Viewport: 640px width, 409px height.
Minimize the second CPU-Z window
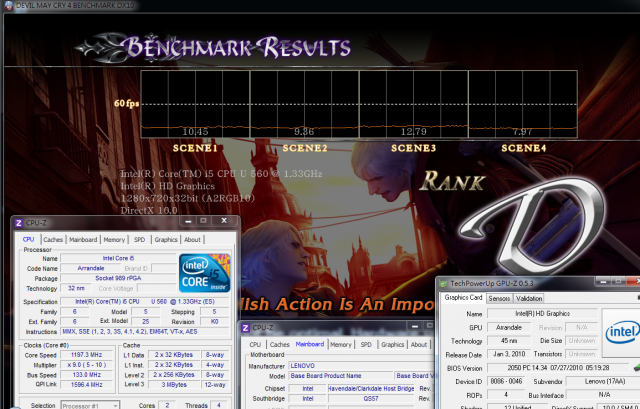coord(415,326)
